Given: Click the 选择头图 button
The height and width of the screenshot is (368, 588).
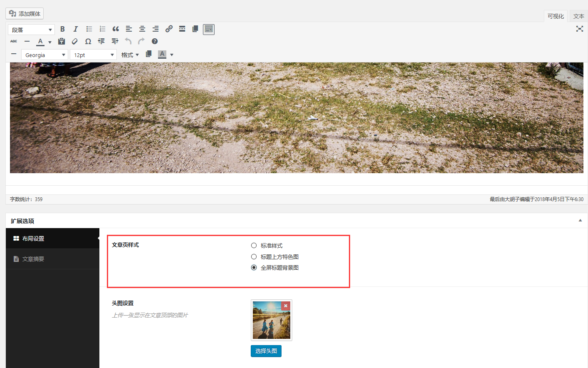Looking at the screenshot, I should [266, 351].
